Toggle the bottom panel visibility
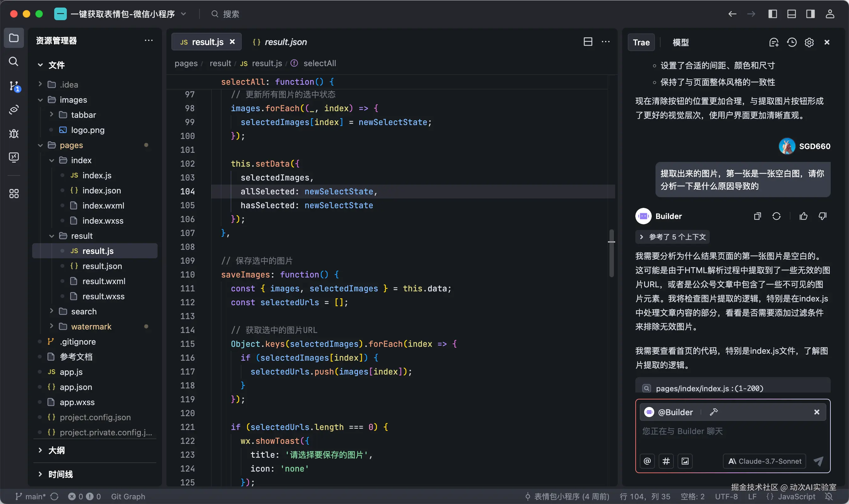This screenshot has width=849, height=504. click(792, 14)
